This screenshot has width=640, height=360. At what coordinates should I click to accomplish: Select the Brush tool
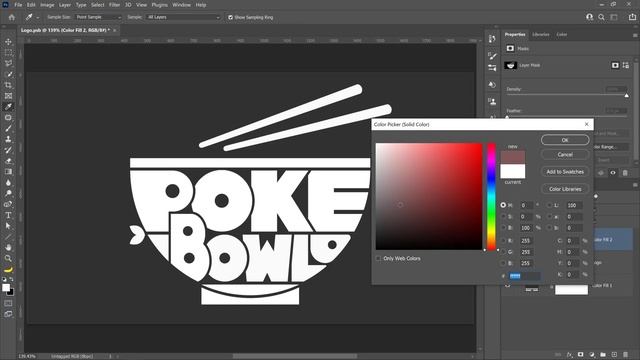[x=8, y=128]
